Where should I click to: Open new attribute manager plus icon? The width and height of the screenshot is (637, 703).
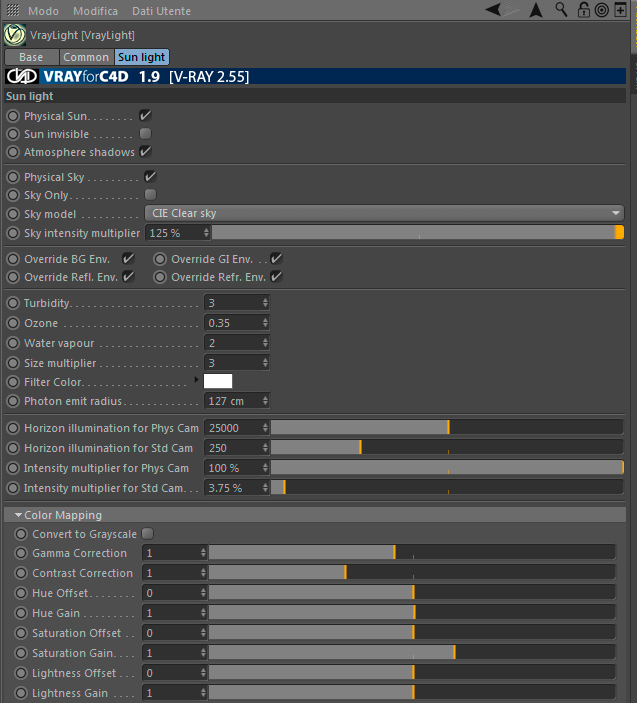coord(620,10)
